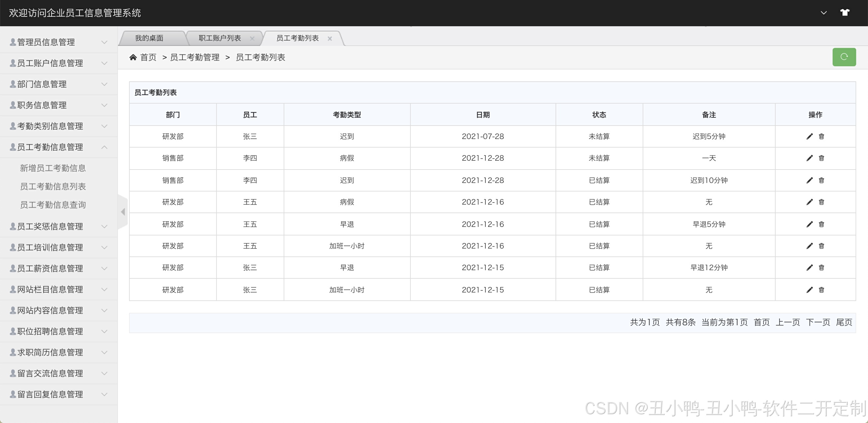Delete the 早退5分钟 attendance row

pos(821,224)
